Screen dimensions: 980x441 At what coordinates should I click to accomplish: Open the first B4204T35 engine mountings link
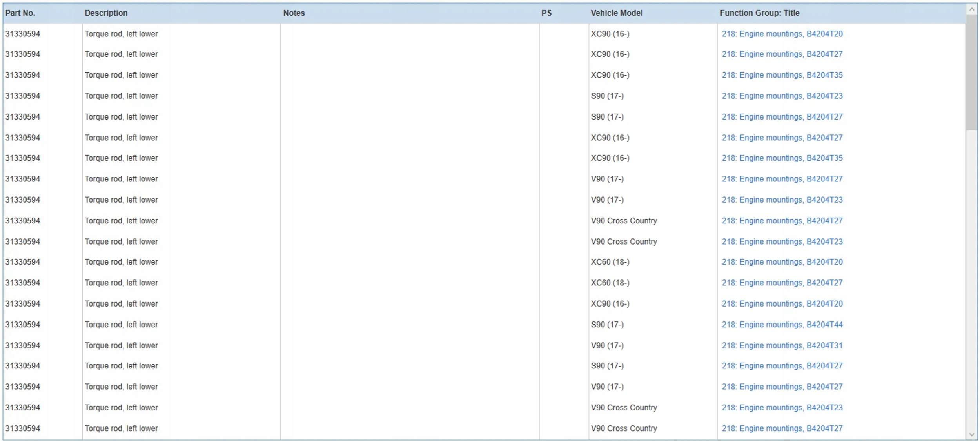[782, 75]
